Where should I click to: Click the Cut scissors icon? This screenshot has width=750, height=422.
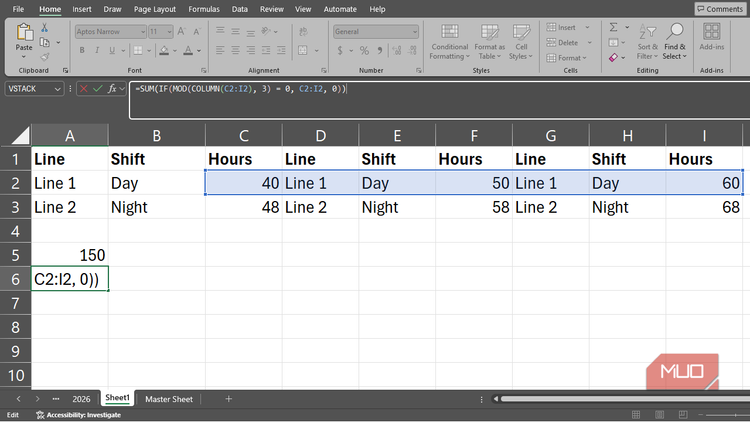(x=44, y=28)
